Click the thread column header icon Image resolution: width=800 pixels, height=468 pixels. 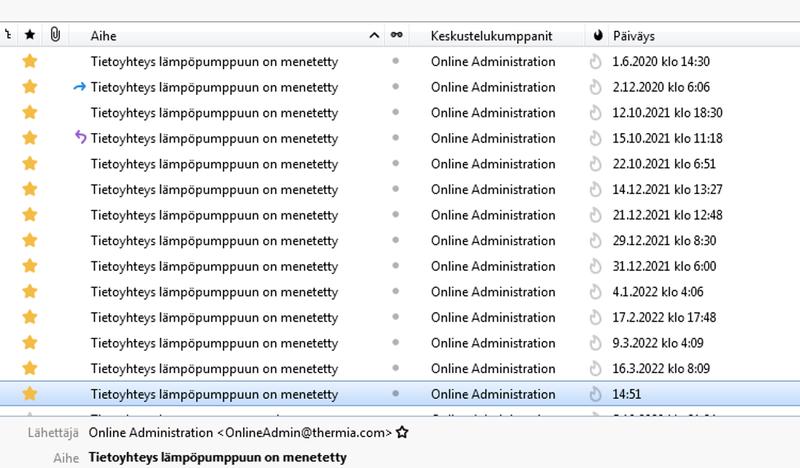(8, 35)
